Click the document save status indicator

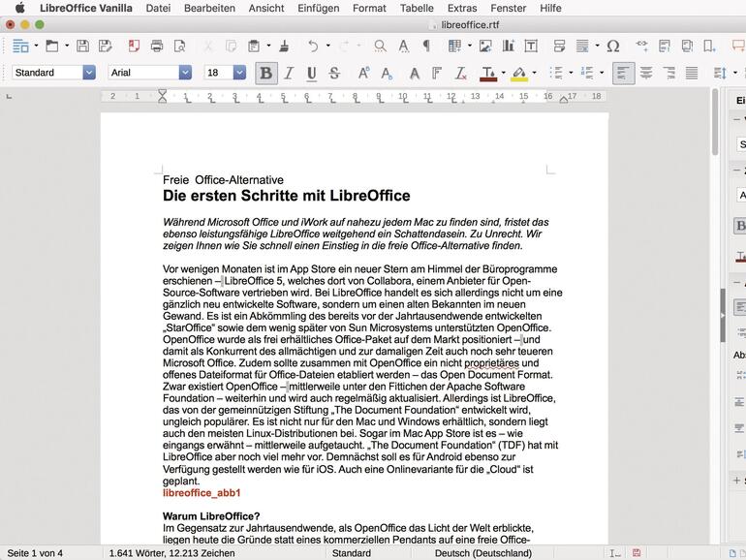coord(637,553)
